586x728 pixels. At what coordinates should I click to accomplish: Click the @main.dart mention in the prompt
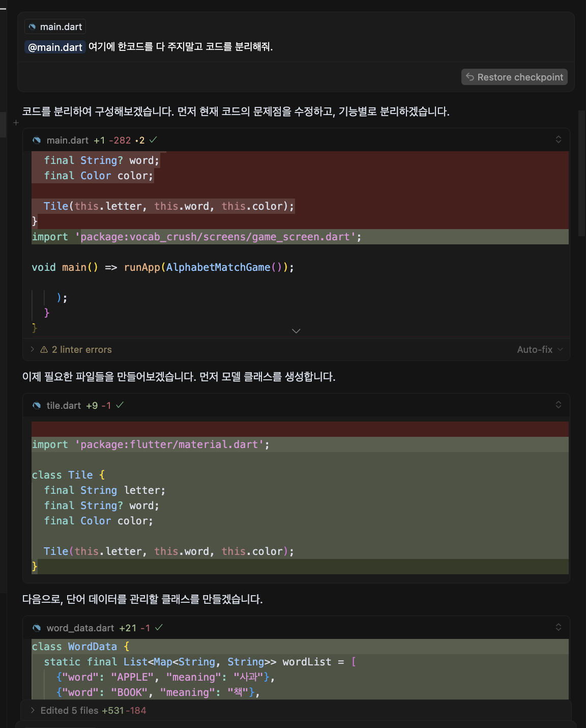coord(55,47)
